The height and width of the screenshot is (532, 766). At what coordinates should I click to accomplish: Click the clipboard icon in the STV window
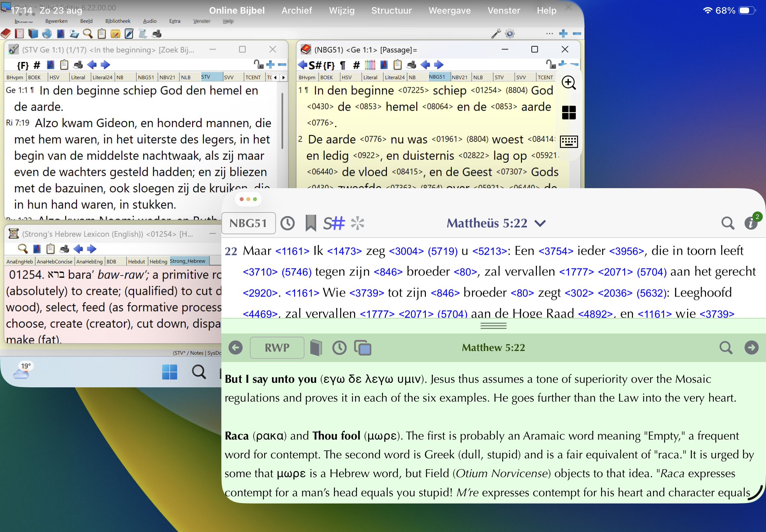click(64, 65)
